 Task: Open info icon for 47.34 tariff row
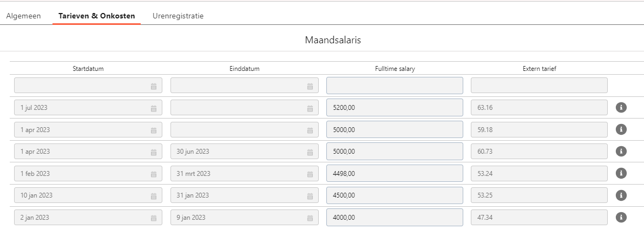621,217
